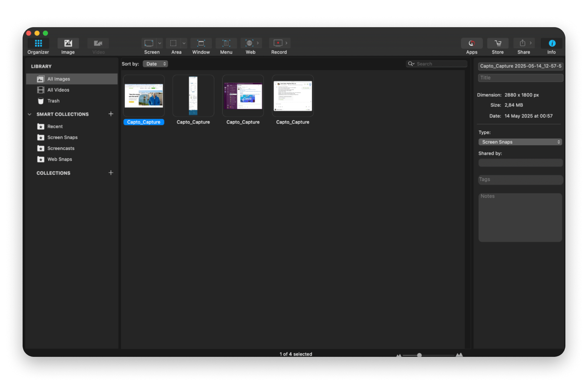Collapse the Smart Collections section
The image size is (588, 387).
coord(30,114)
